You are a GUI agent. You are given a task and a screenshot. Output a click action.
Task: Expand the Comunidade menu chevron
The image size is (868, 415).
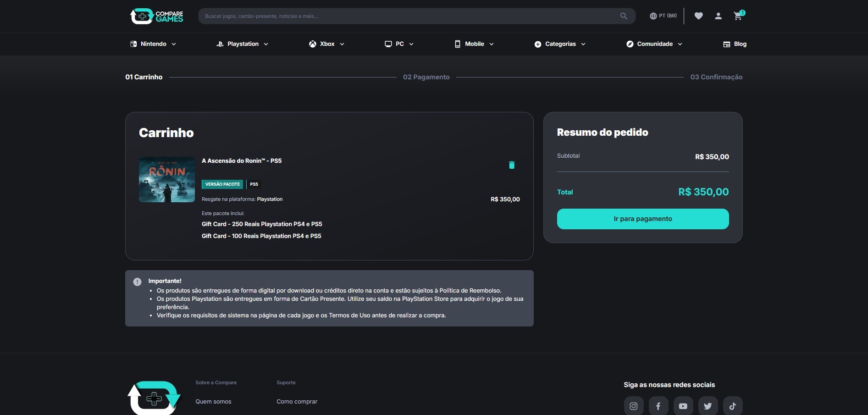click(x=680, y=44)
